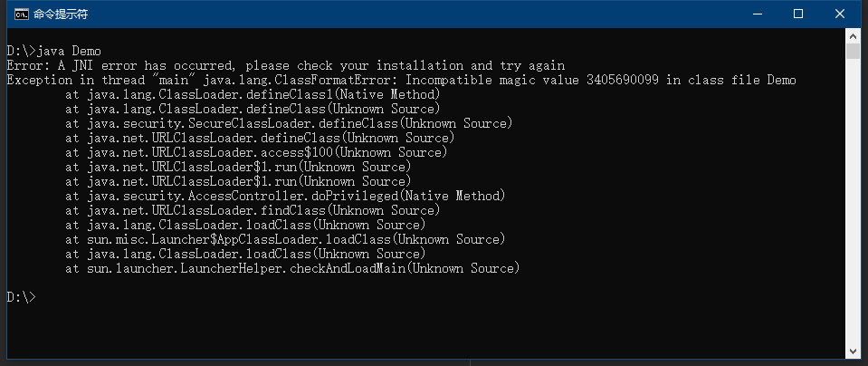Viewport: 868px width, 366px height.
Task: Click the scrollbar down arrow
Action: pos(853,352)
